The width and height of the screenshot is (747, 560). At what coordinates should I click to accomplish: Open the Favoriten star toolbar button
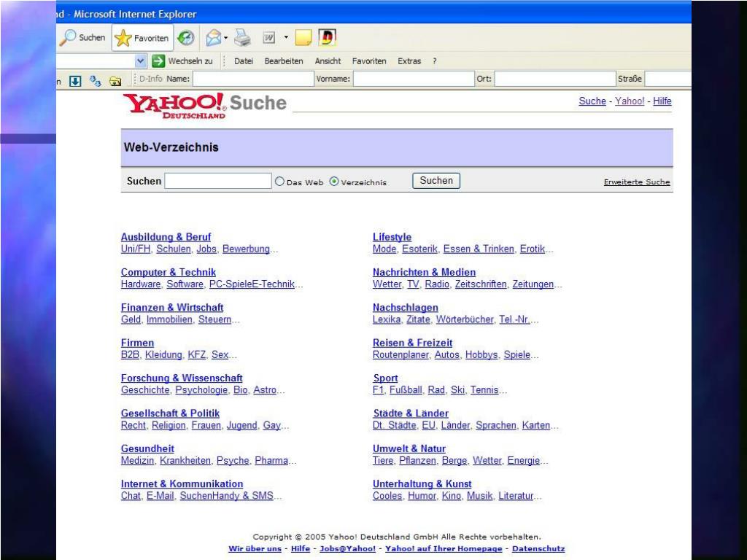pos(142,38)
